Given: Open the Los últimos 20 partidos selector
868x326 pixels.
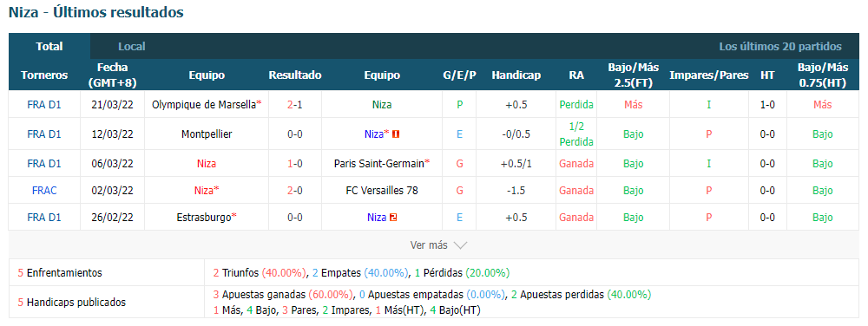Looking at the screenshot, I should [780, 47].
